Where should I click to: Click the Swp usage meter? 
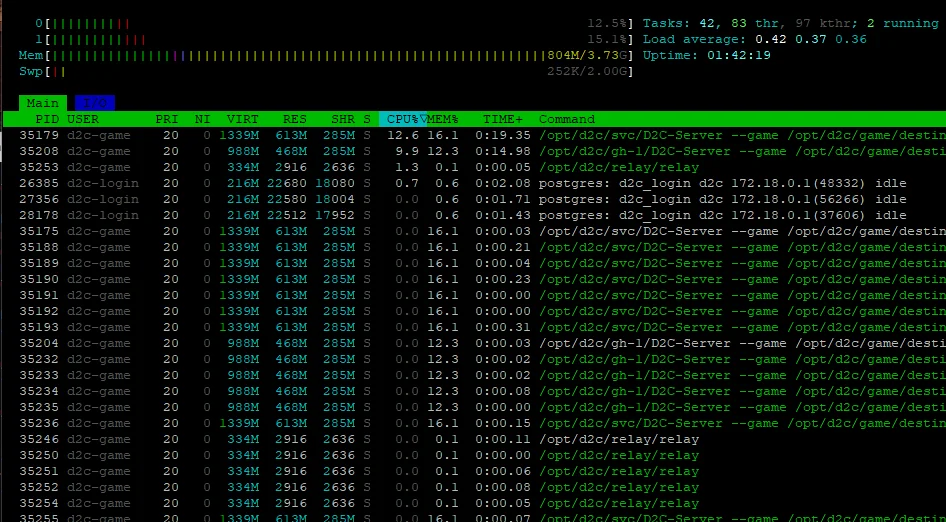(326, 72)
